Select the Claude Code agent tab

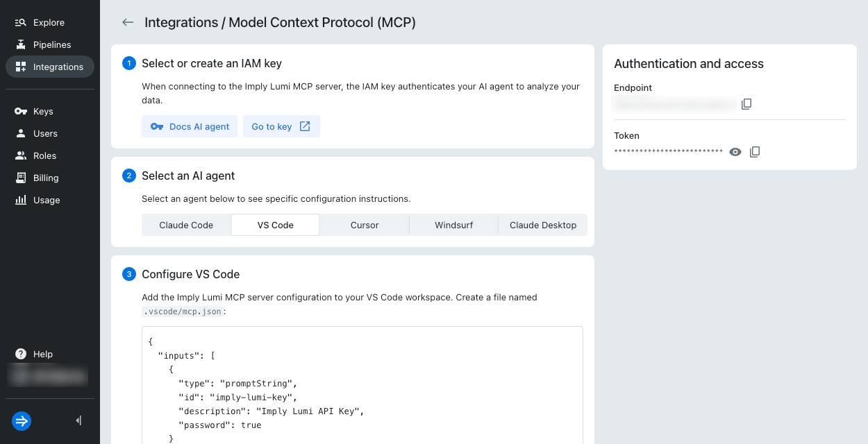tap(186, 225)
